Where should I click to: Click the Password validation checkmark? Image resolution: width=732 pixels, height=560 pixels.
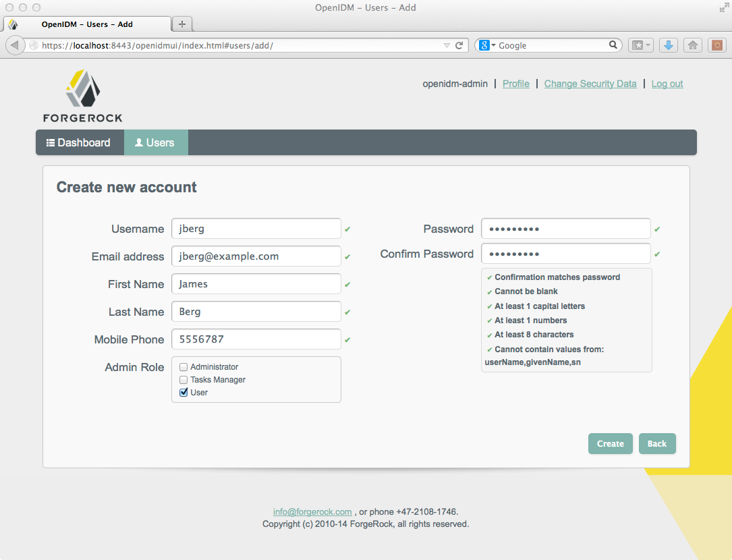[657, 229]
